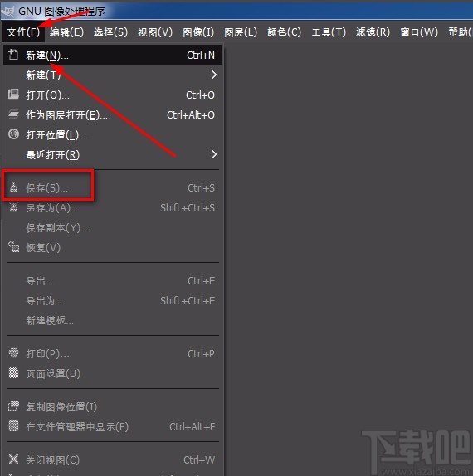Click the save icon beside 保存(S)

(13, 187)
